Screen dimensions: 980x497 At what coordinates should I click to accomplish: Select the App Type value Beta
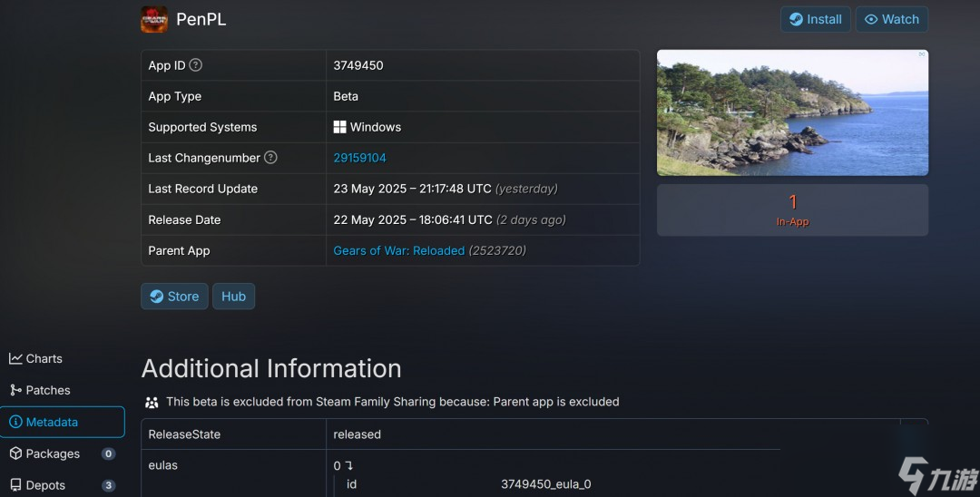pos(346,96)
